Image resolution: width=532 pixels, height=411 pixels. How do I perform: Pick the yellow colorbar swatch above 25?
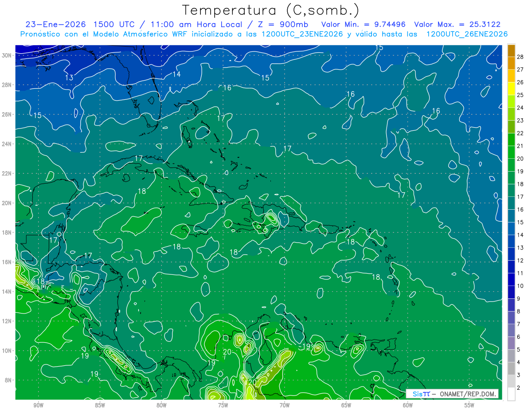click(x=511, y=89)
